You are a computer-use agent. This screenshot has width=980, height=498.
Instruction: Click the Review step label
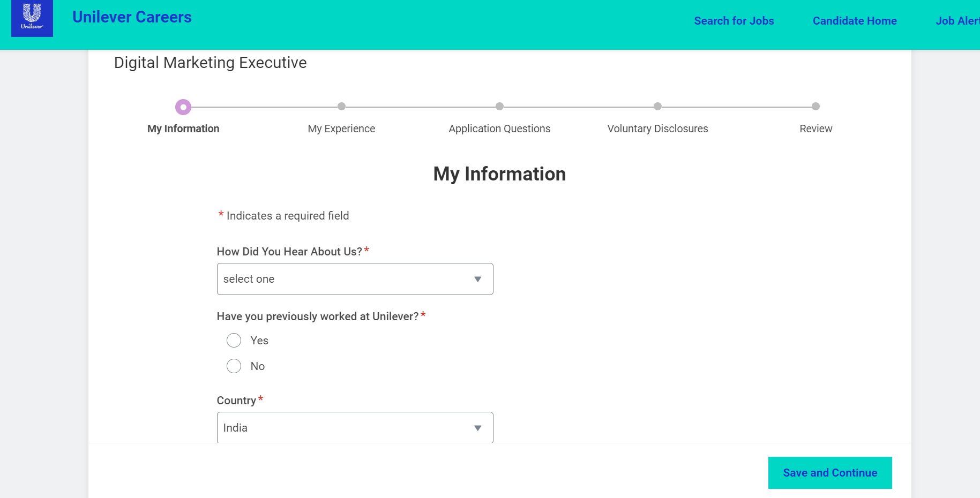pyautogui.click(x=816, y=129)
